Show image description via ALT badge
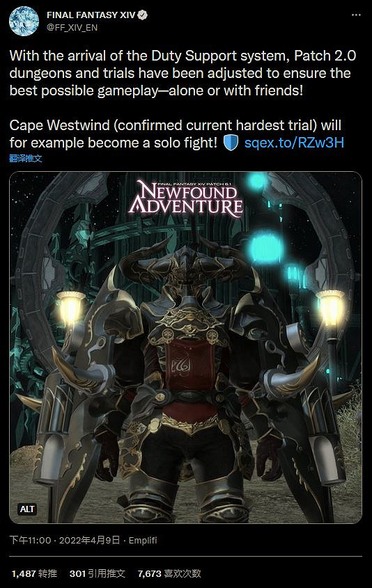Screen dimensions: 372x588 27,509
